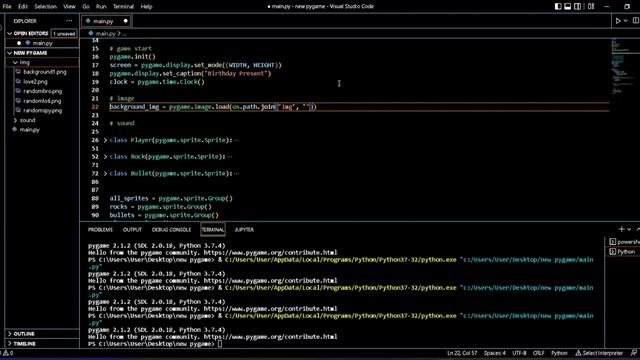This screenshot has width=640, height=360.
Task: Run Python file with play button
Action: (618, 21)
